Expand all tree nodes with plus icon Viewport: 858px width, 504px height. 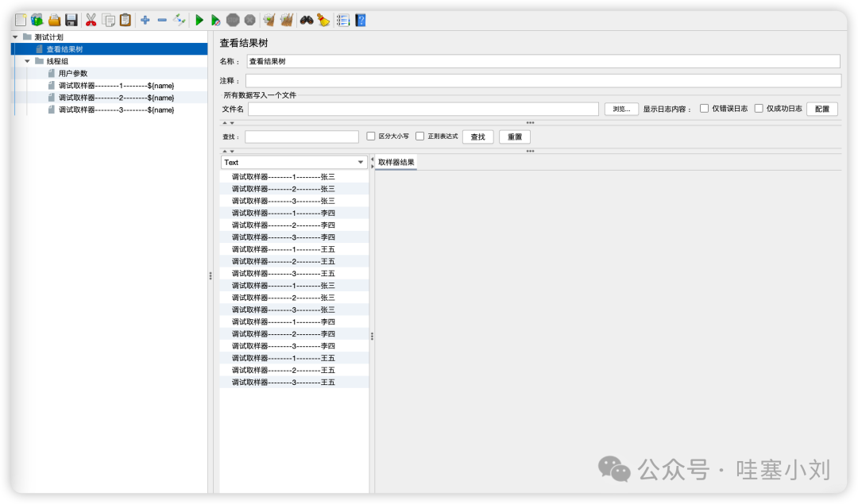point(145,20)
